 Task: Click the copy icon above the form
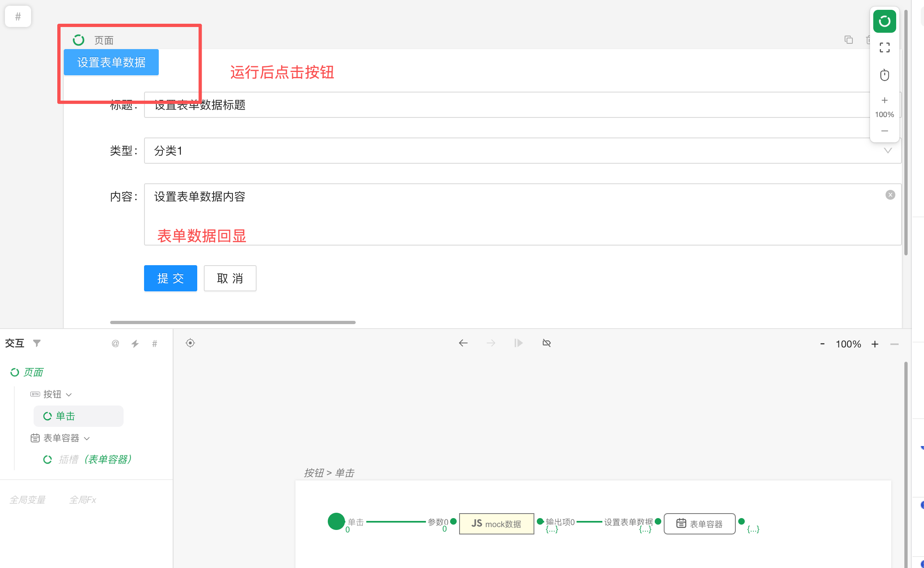pyautogui.click(x=849, y=40)
